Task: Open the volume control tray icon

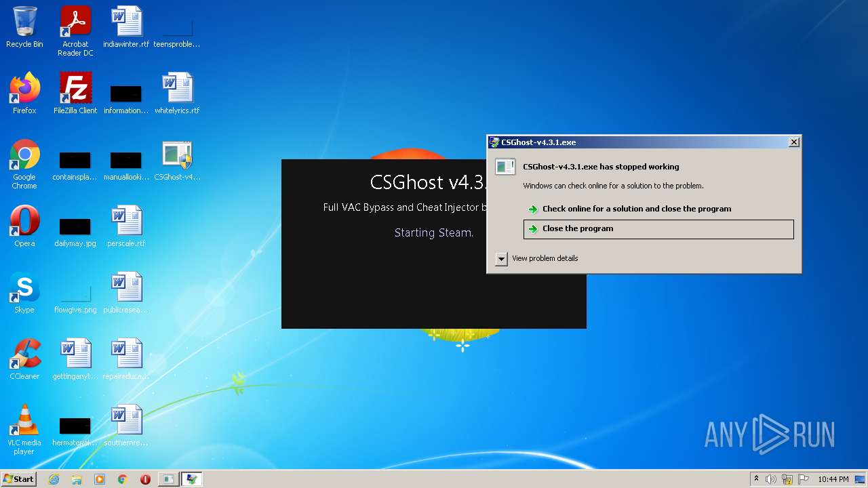Action: (x=771, y=479)
